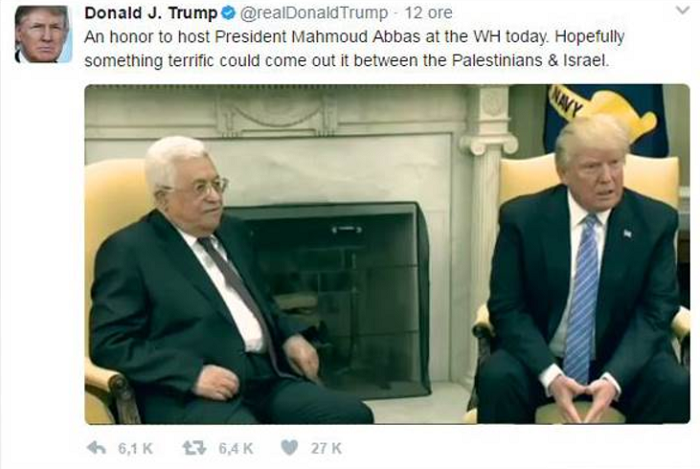
Task: Click the blue striped tie in the image
Action: 582,299
